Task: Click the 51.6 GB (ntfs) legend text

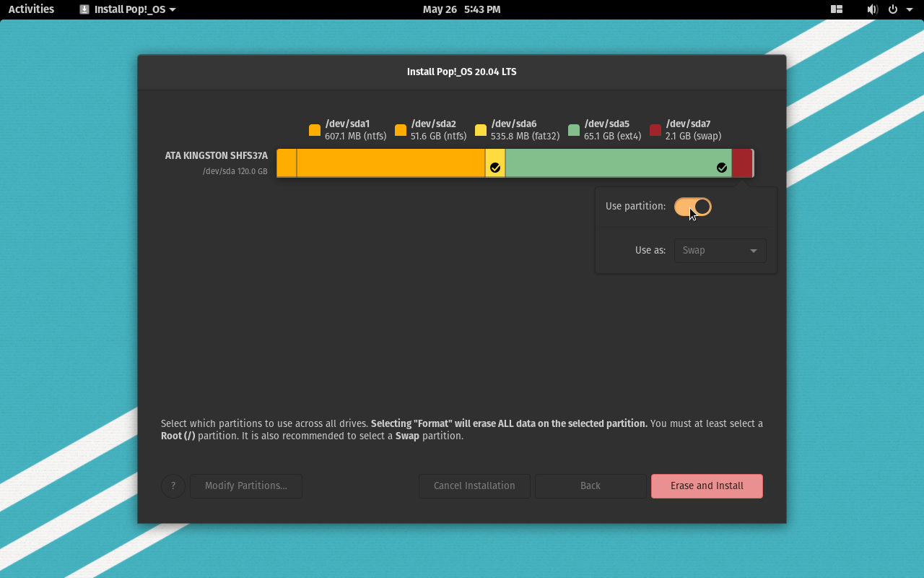Action: coord(439,136)
